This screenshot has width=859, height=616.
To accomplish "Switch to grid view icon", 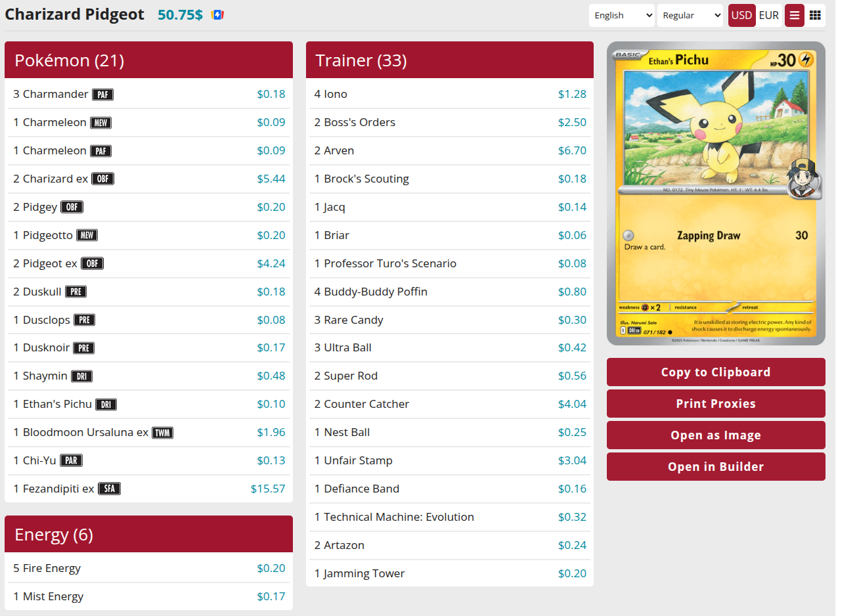I will pyautogui.click(x=815, y=15).
